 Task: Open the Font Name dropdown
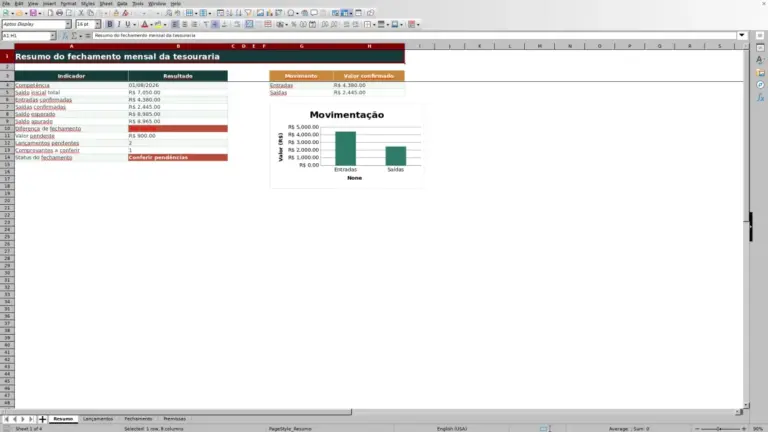(68, 24)
